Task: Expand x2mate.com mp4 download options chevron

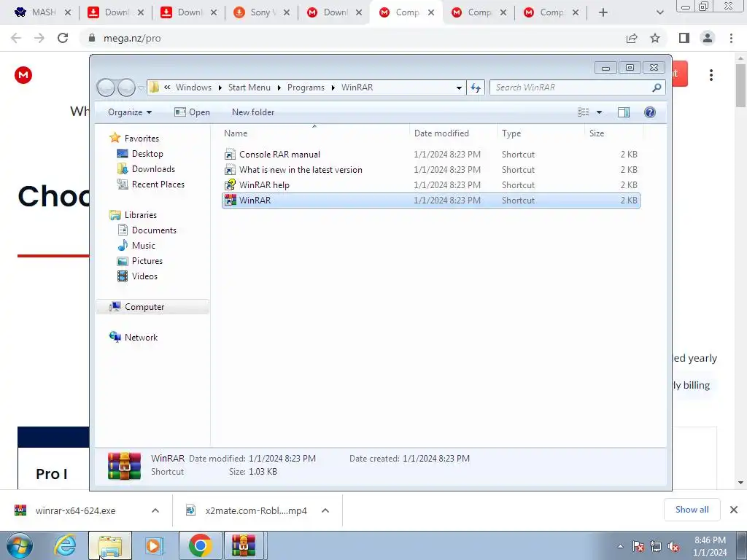Action: click(x=325, y=510)
